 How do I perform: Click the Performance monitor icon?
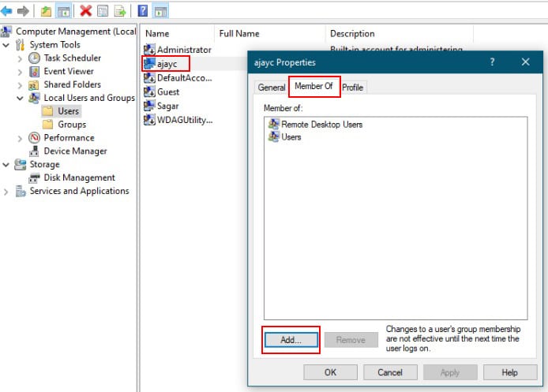pos(34,137)
